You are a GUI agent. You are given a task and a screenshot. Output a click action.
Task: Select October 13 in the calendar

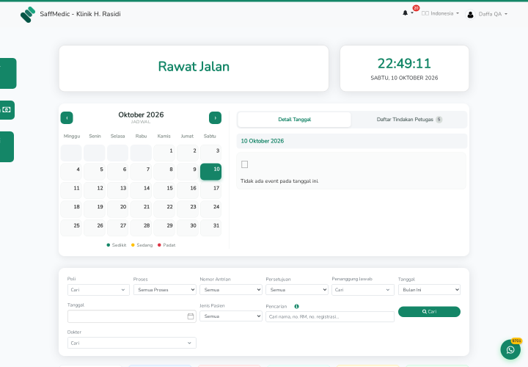118,190
